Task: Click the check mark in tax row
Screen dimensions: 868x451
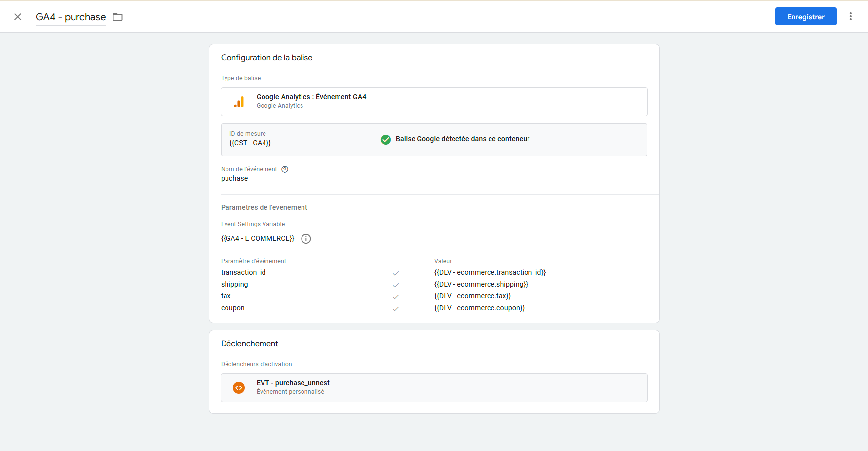Action: tap(396, 296)
